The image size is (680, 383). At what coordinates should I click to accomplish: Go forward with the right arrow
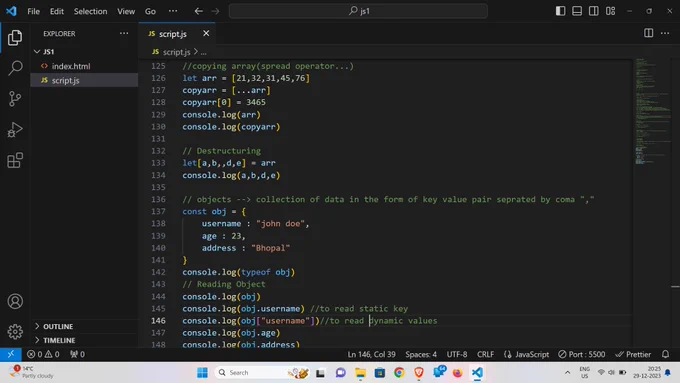[x=215, y=11]
